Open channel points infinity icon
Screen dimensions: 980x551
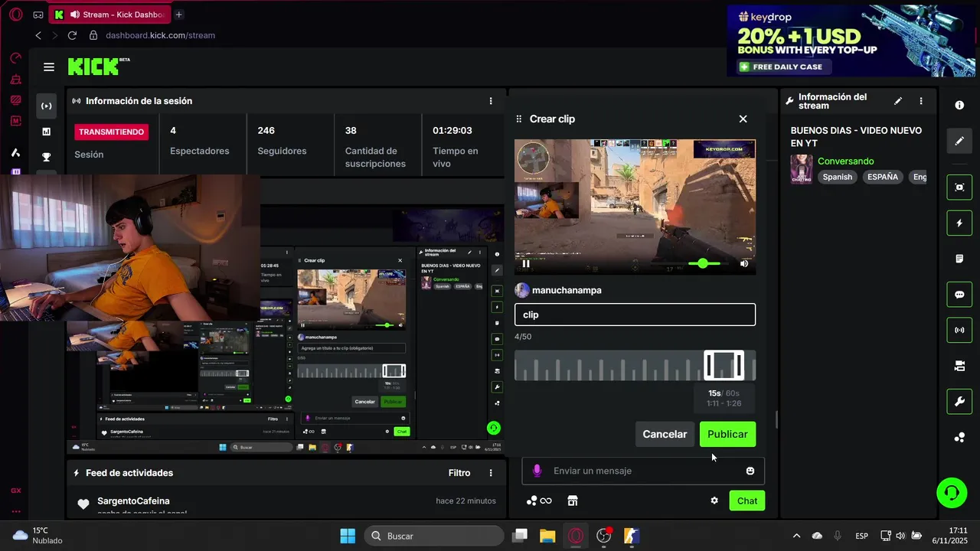coord(539,500)
